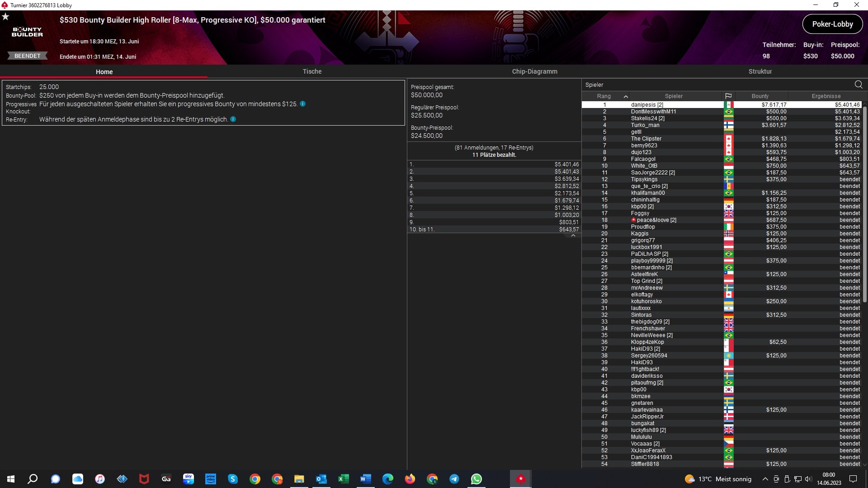The width and height of the screenshot is (868, 488).
Task: Click the player list scrollbar
Action: [864, 203]
